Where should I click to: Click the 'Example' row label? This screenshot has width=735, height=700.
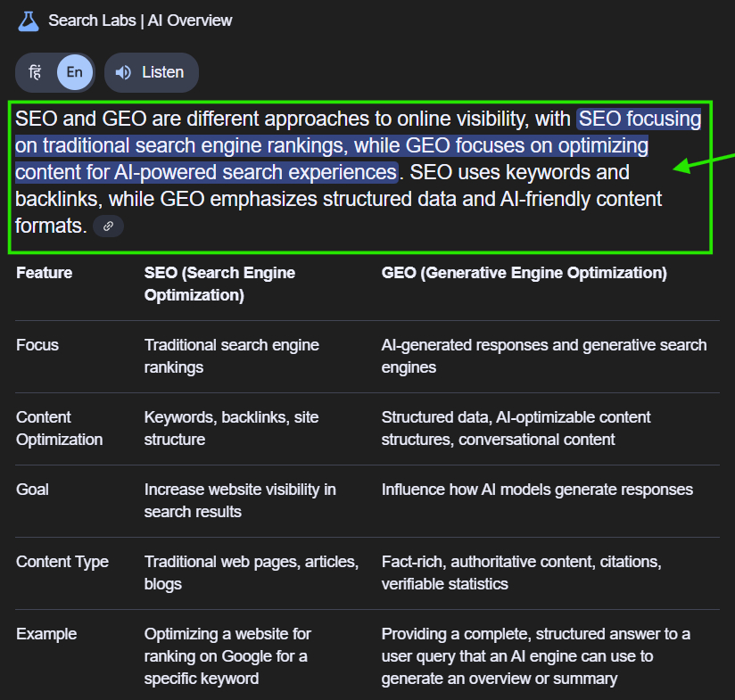click(x=46, y=633)
